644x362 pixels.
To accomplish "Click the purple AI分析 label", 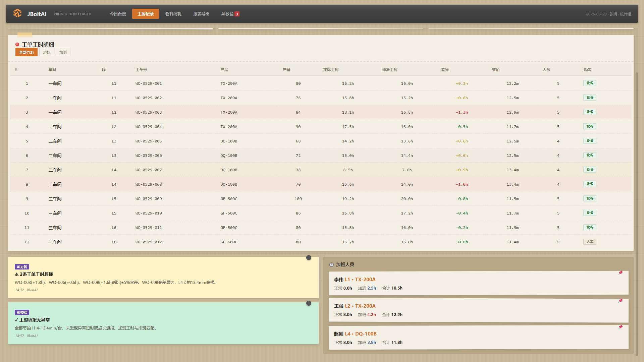I will point(22,267).
